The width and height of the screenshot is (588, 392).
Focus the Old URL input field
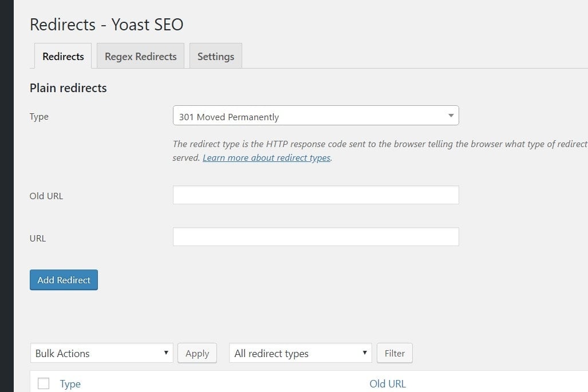click(315, 195)
